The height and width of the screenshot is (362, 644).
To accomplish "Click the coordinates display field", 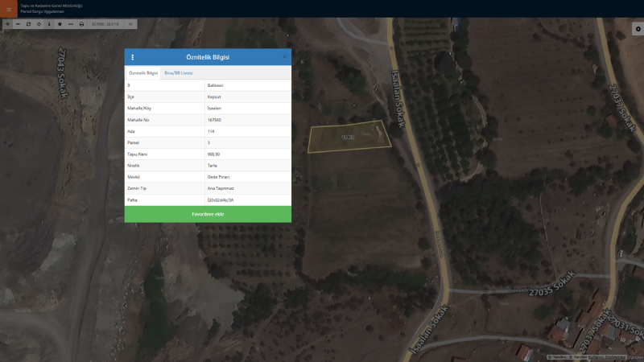I will [x=105, y=24].
